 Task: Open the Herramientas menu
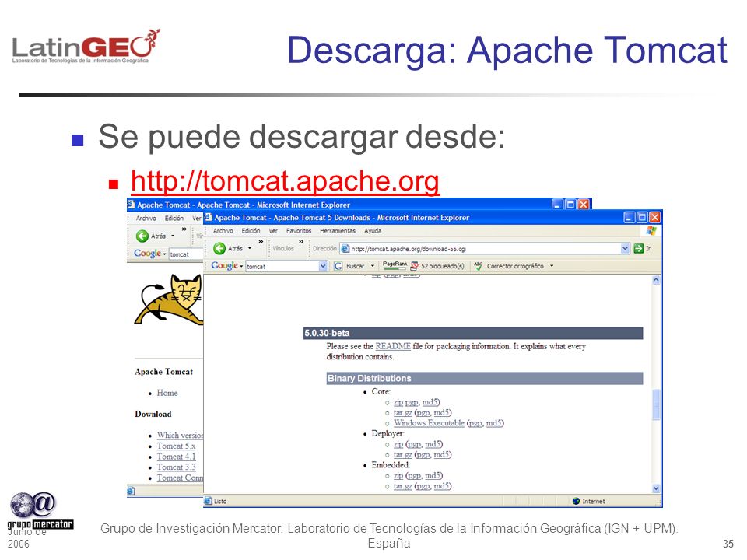pos(338,231)
